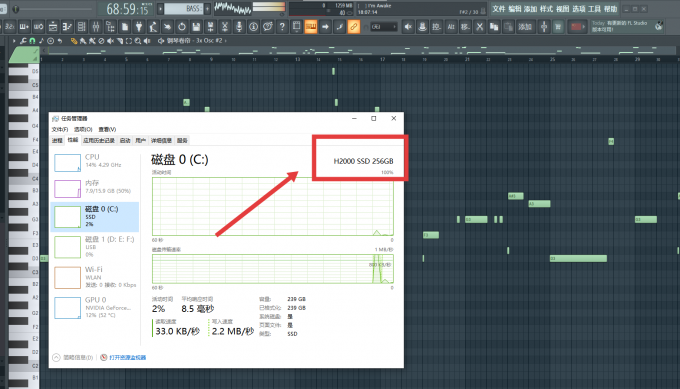Click the speaker mute icon in top toolbar
Viewport: 680px width, 389px height.
click(x=408, y=27)
